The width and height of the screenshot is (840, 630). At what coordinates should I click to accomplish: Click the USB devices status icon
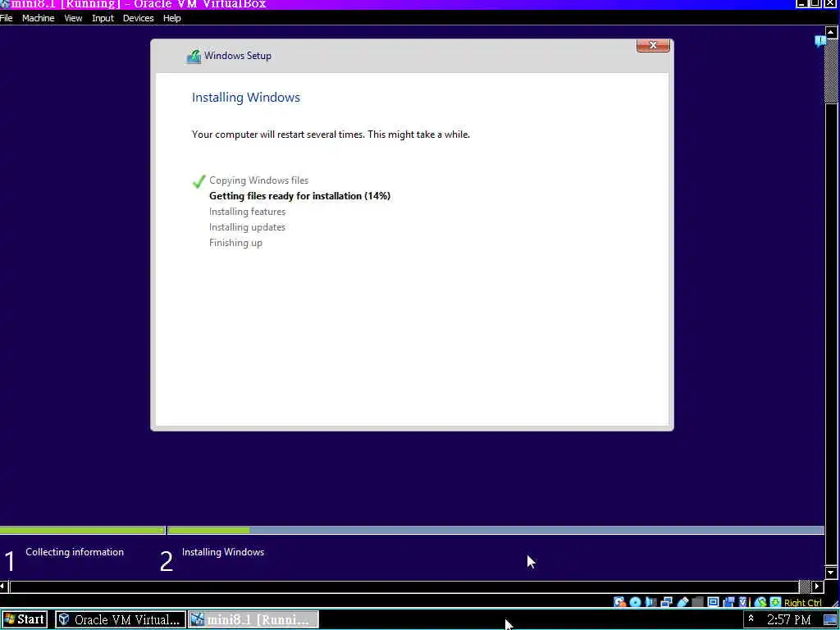[682, 602]
